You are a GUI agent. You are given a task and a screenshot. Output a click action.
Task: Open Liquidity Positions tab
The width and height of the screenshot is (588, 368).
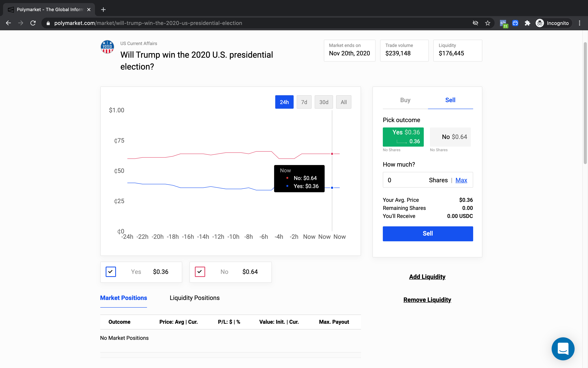[195, 298]
